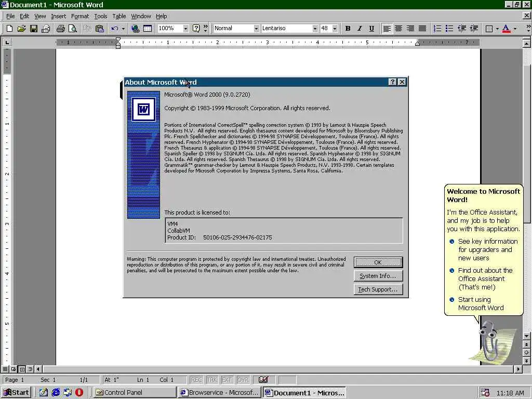Apply the red font color
Screen dimensions: 532x399
pos(506,29)
